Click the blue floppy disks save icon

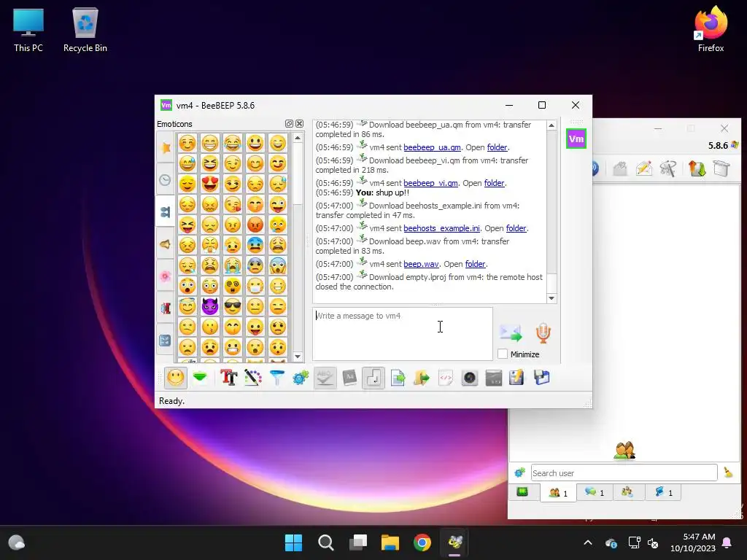pos(542,378)
